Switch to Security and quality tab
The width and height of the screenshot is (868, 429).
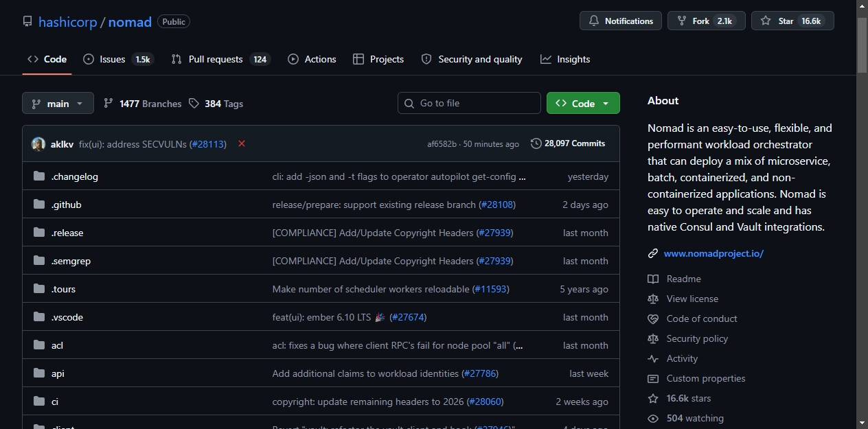472,59
